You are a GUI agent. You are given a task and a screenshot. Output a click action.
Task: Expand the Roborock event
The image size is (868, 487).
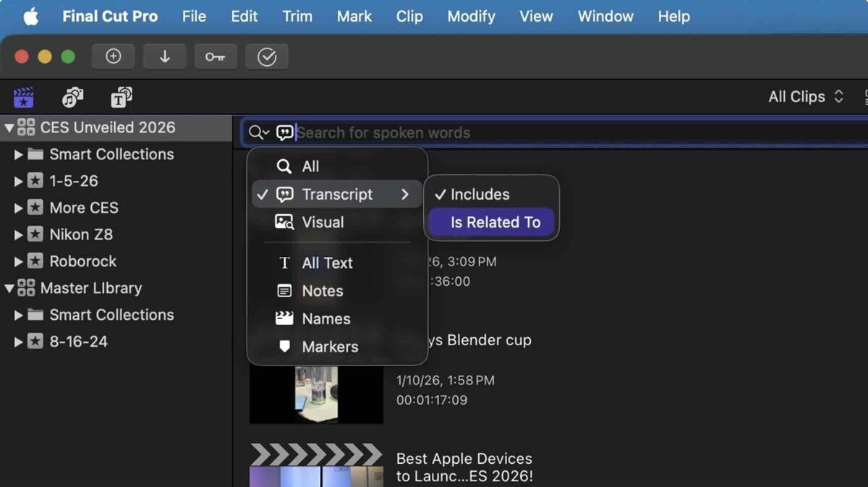(x=19, y=262)
